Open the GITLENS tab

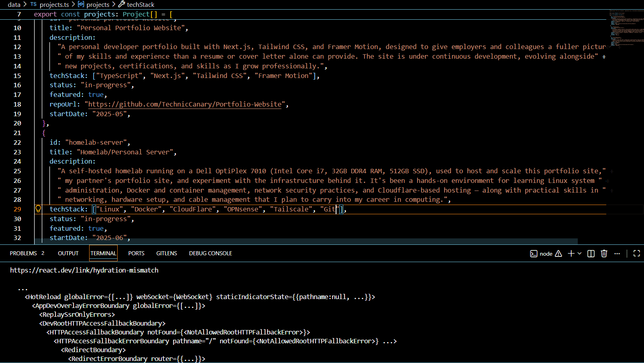pos(167,253)
